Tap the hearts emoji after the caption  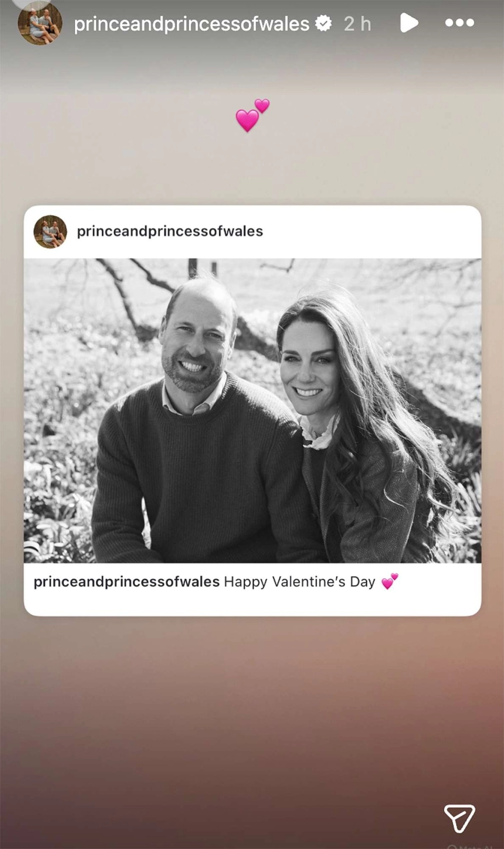coord(390,581)
